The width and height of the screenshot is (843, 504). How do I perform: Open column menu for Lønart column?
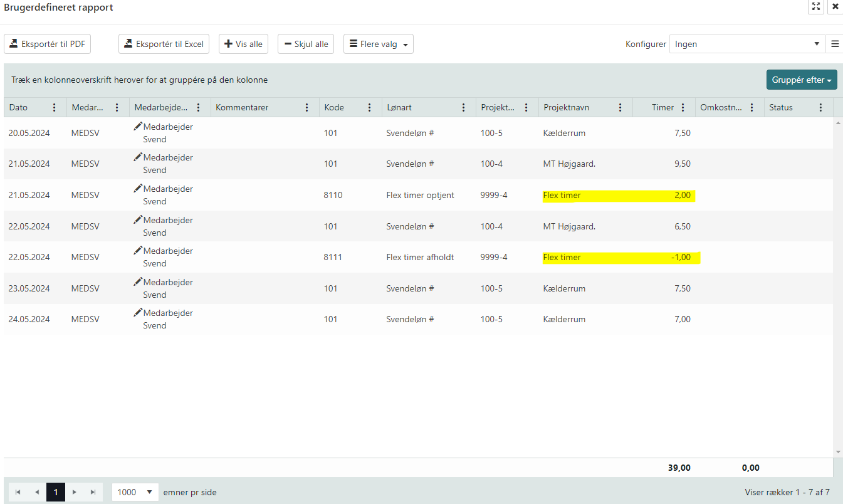(463, 107)
